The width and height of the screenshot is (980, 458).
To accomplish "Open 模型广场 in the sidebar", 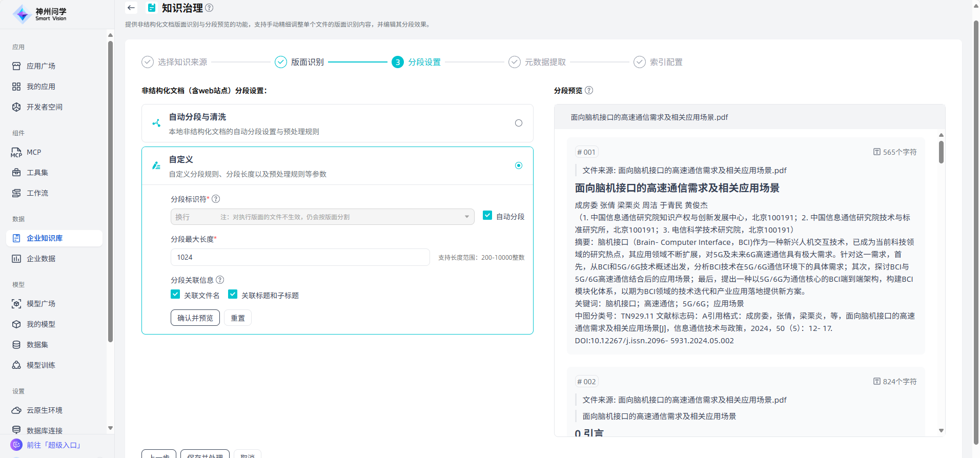I will (x=41, y=304).
